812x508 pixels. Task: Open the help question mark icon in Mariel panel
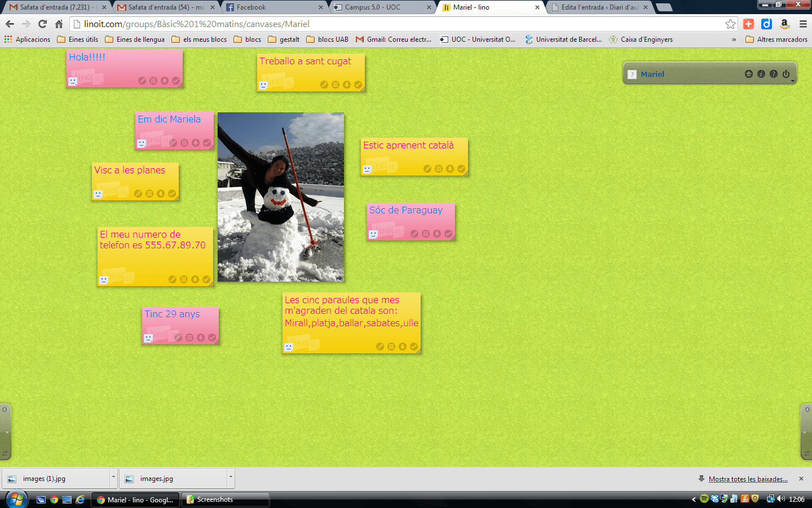click(774, 74)
